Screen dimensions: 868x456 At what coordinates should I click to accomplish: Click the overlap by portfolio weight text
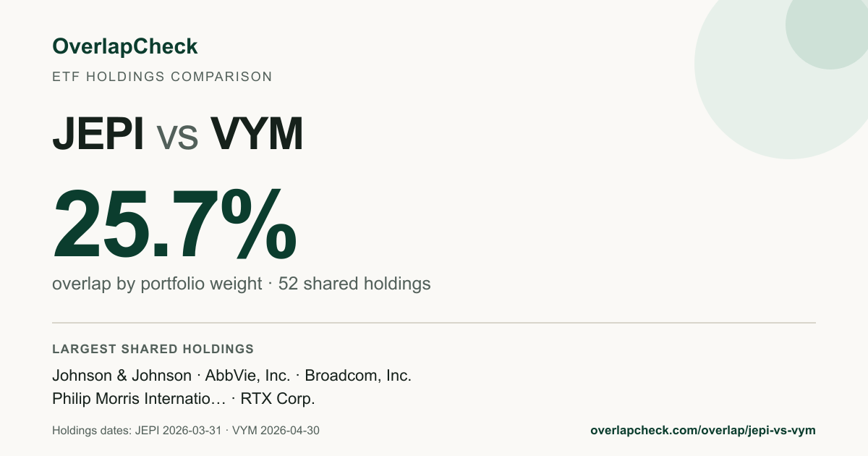[x=157, y=284]
